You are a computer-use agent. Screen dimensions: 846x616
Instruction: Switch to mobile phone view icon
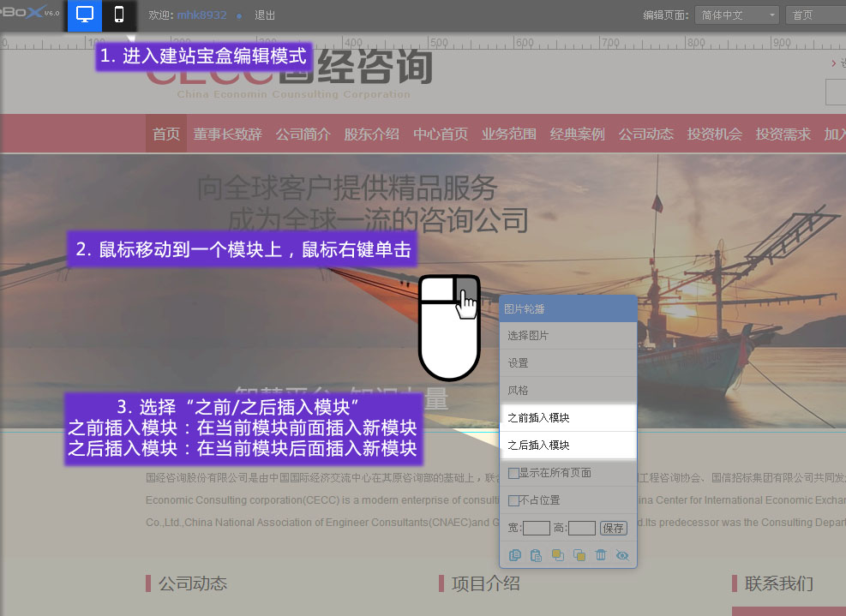click(119, 15)
